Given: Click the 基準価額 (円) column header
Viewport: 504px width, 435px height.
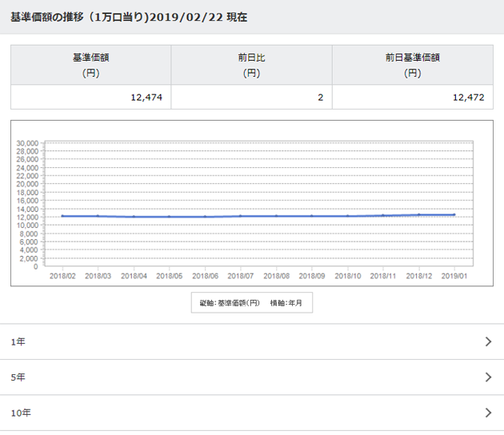Looking at the screenshot, I should pos(90,65).
